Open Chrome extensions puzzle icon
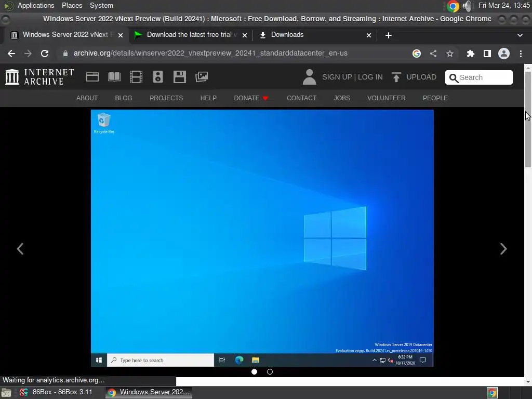The image size is (532, 399). point(471,54)
